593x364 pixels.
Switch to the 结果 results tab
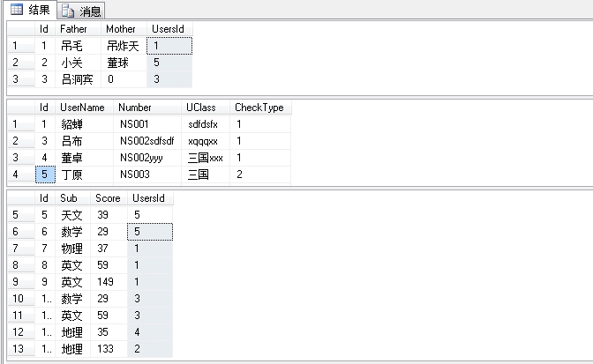[x=32, y=10]
